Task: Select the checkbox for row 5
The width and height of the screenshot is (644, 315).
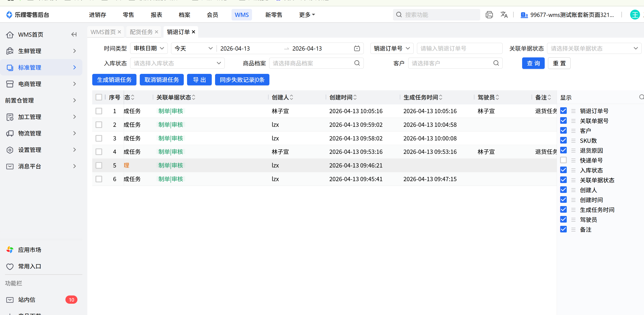Action: click(x=99, y=165)
